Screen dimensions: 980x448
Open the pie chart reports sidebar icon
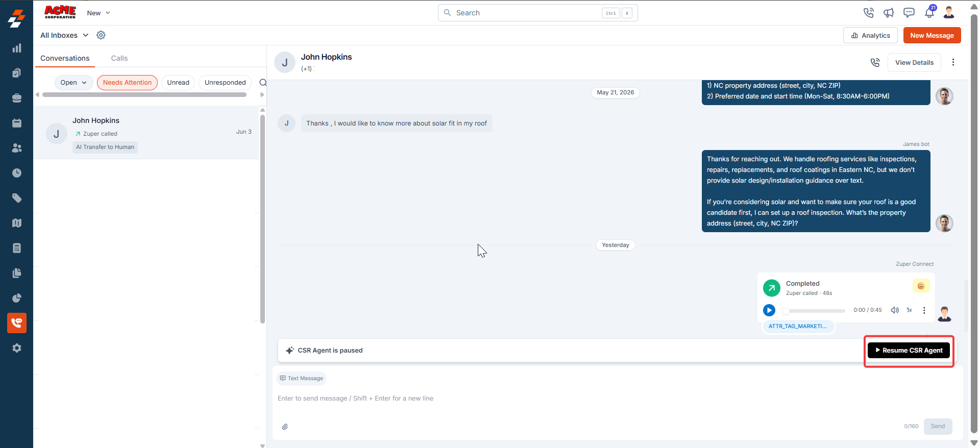click(x=17, y=298)
